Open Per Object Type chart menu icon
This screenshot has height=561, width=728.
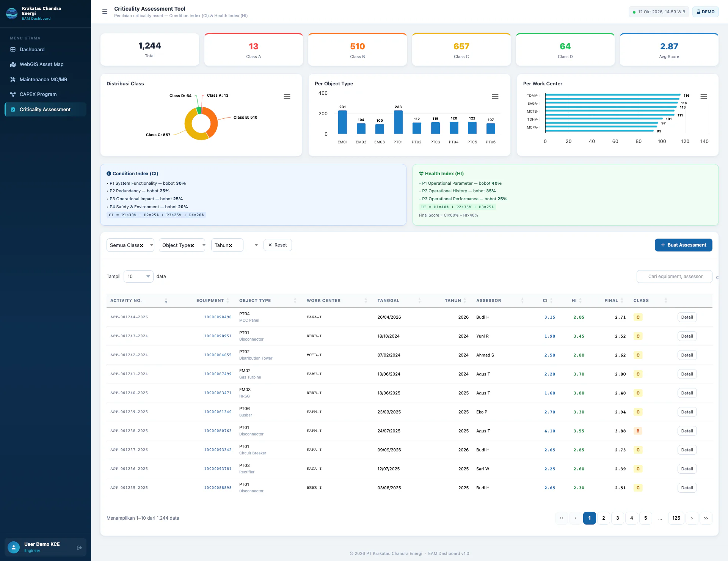pos(495,97)
